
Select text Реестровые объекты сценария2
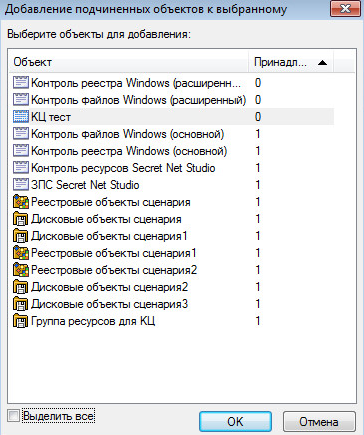(x=114, y=270)
